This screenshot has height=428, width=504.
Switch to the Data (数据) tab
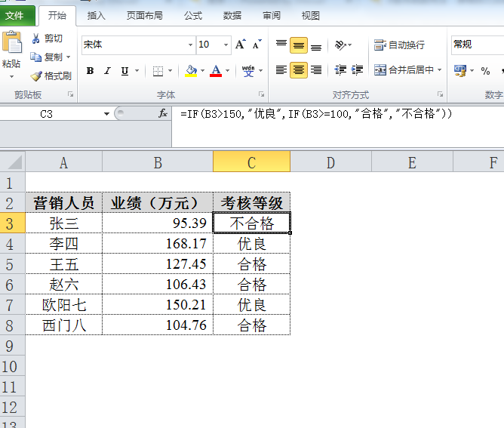pos(232,15)
